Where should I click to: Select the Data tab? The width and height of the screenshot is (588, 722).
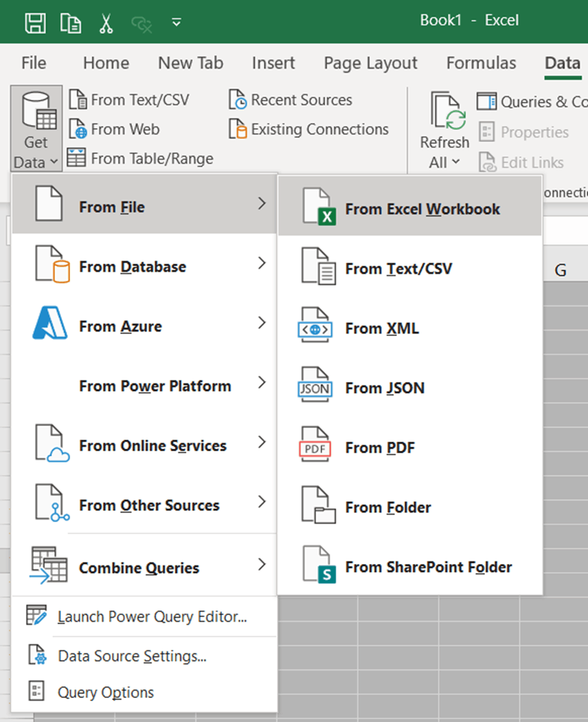[562, 63]
